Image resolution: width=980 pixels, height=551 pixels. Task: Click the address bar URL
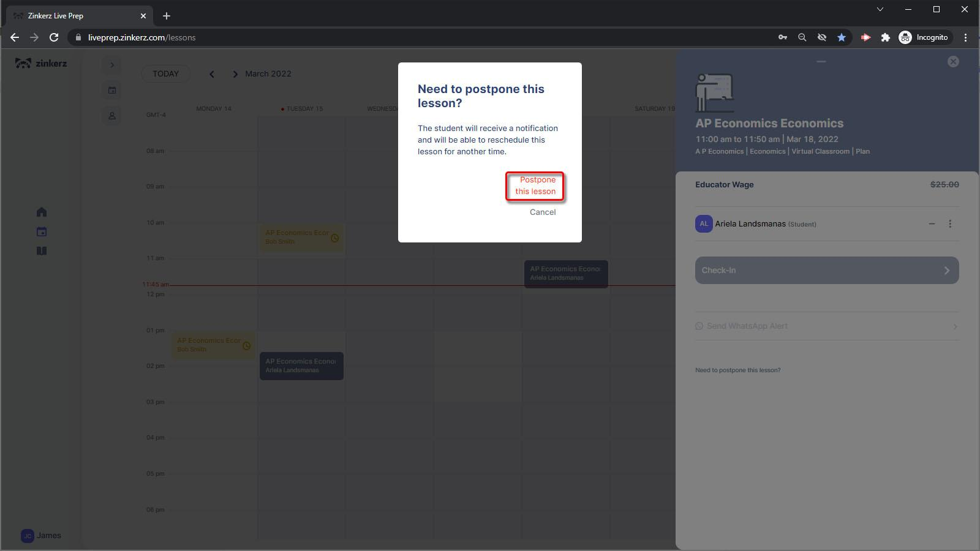(x=141, y=37)
